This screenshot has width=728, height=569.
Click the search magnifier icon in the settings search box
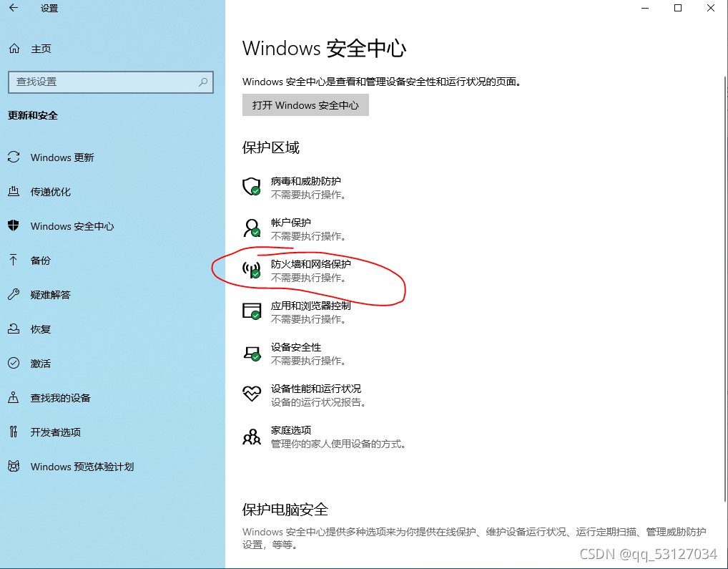[x=203, y=82]
